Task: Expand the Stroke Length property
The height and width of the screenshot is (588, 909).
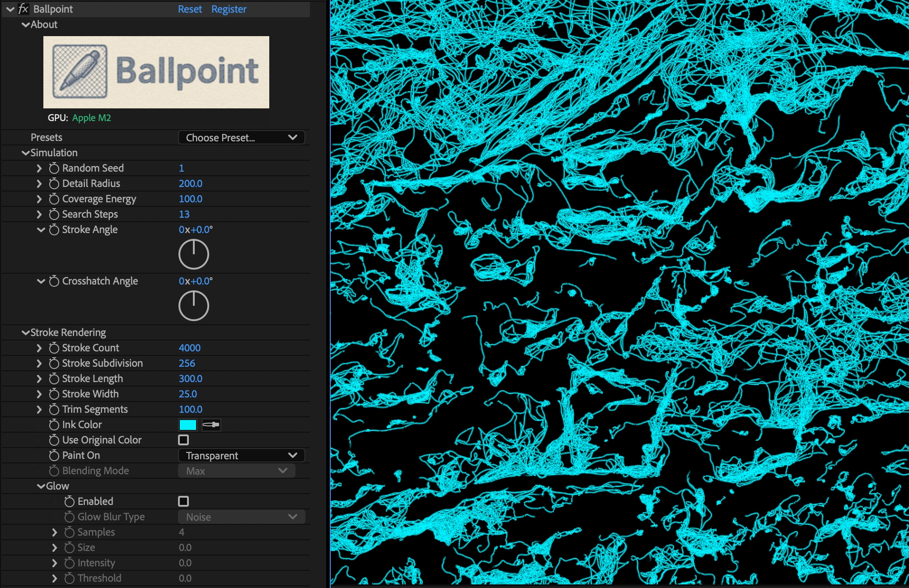Action: point(39,379)
